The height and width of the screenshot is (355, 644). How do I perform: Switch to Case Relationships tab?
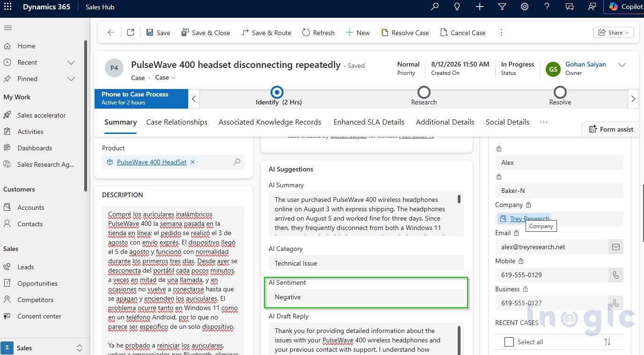(x=177, y=122)
